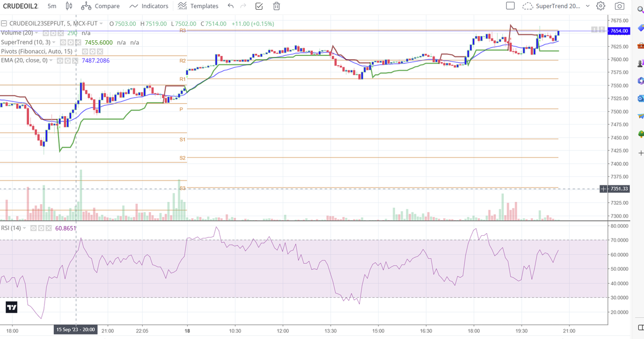Click the P pivot level label

click(181, 109)
